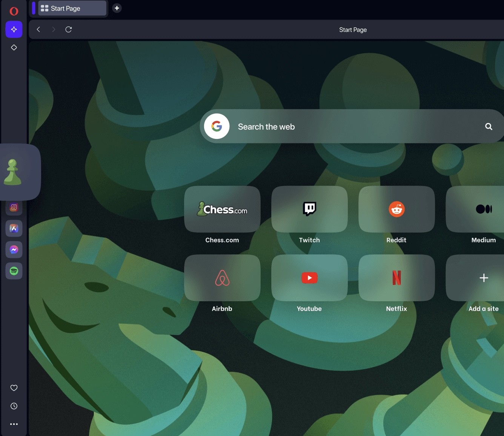Click the address bar showing Start Page
Viewport: 504px width, 436px height.
pyautogui.click(x=353, y=30)
